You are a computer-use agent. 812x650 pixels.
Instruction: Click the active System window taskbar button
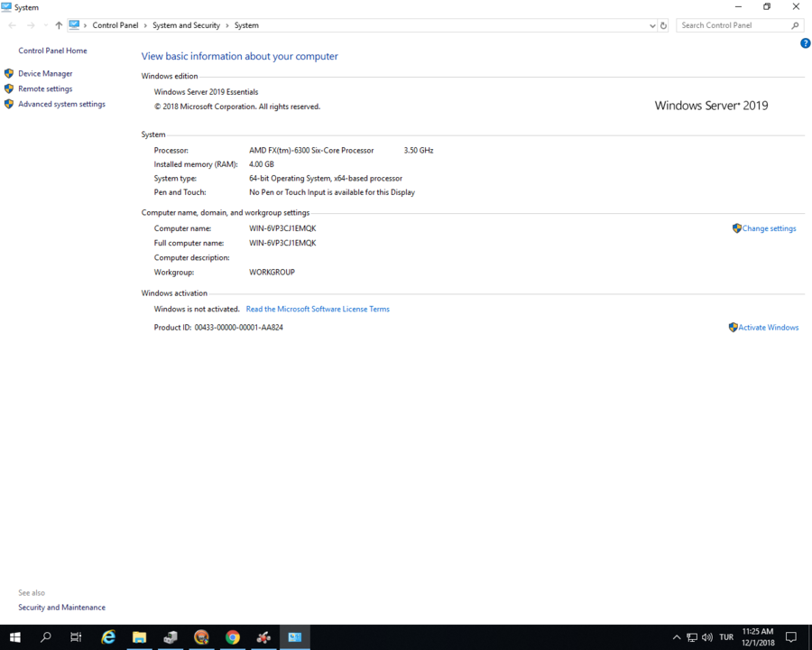[295, 637]
